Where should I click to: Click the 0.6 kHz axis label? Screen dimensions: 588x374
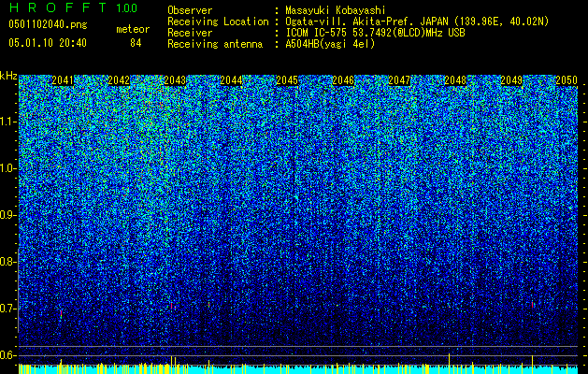click(x=8, y=355)
